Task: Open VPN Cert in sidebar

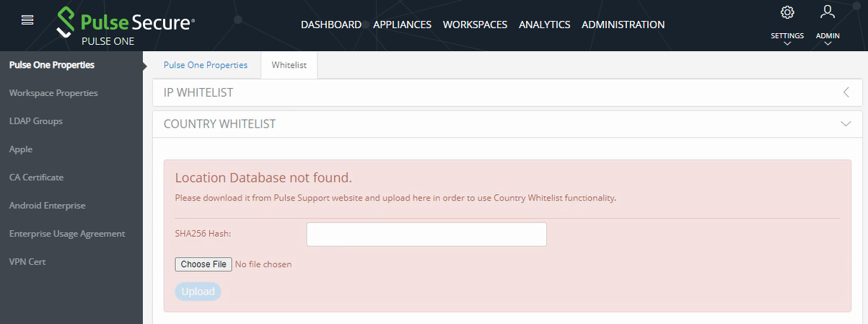Action: click(27, 262)
